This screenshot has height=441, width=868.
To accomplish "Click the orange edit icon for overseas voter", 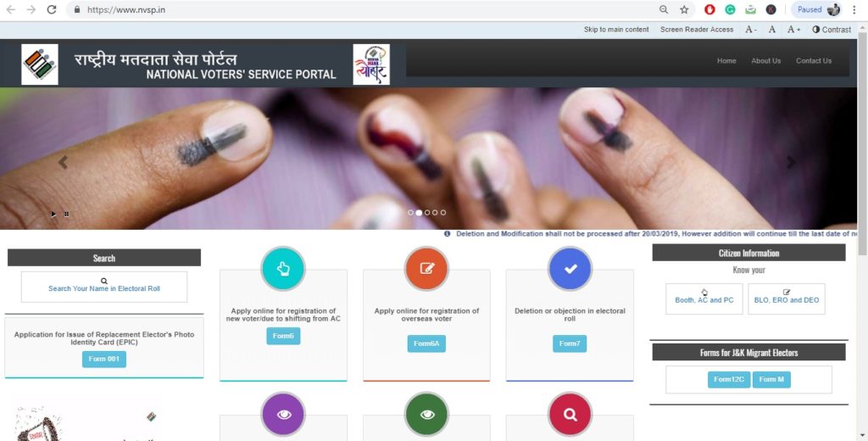I will click(x=426, y=269).
